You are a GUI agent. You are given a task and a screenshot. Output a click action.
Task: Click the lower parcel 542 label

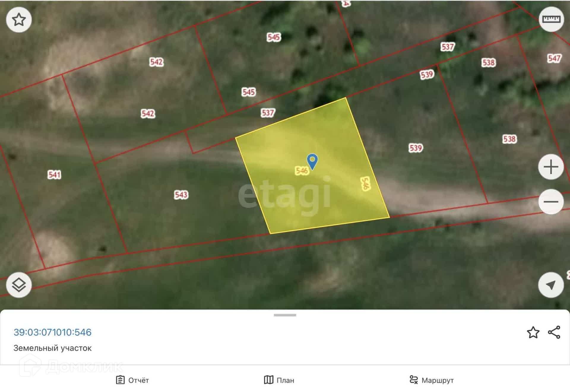pos(148,114)
